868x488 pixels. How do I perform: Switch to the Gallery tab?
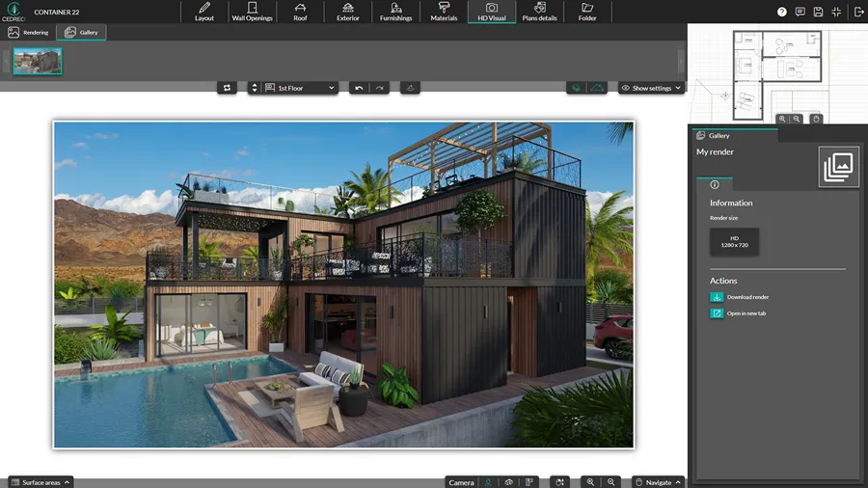click(81, 32)
